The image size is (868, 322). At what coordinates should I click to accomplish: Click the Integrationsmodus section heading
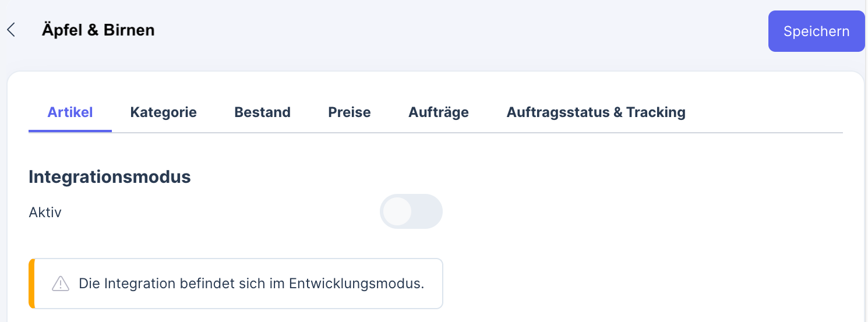click(x=110, y=177)
